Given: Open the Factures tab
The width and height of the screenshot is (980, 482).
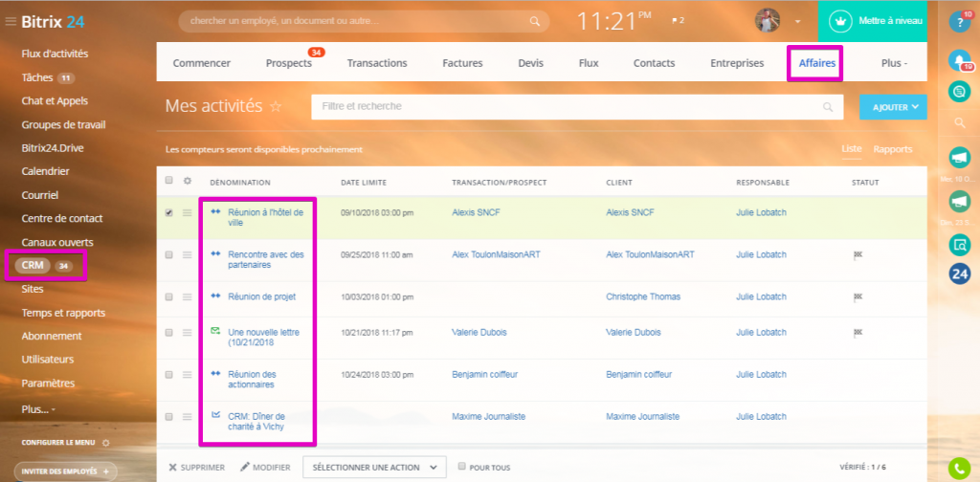Looking at the screenshot, I should click(462, 63).
